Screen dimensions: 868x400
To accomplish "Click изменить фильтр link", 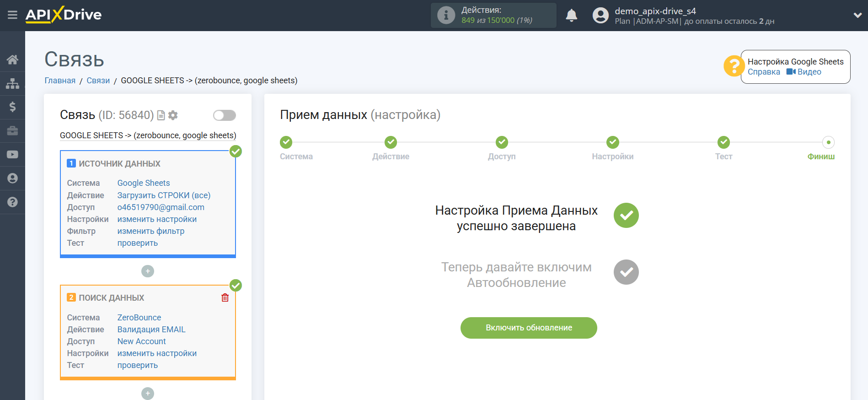I will (x=151, y=231).
